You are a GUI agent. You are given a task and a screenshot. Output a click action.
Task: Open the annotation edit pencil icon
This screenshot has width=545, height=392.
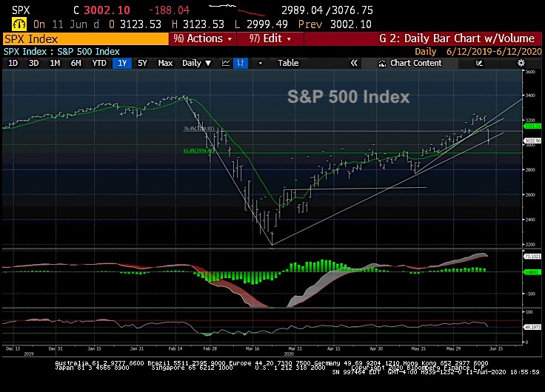479,63
